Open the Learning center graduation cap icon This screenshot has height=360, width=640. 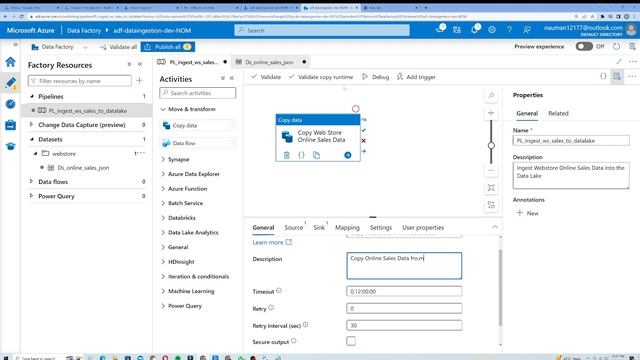(11, 146)
